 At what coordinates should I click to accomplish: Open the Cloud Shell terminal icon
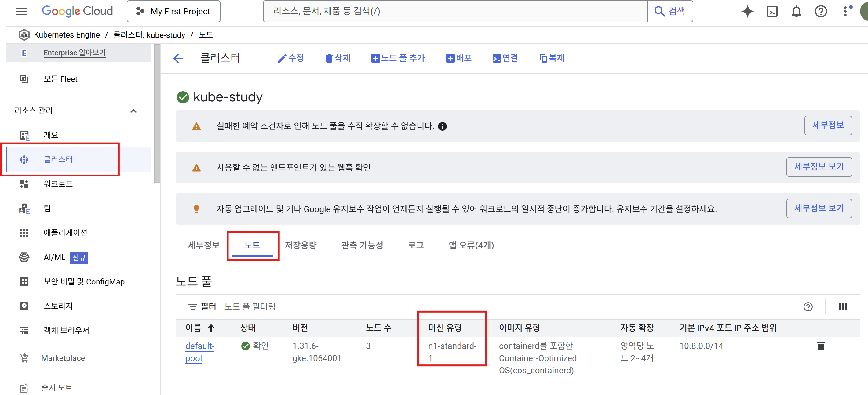pos(771,12)
